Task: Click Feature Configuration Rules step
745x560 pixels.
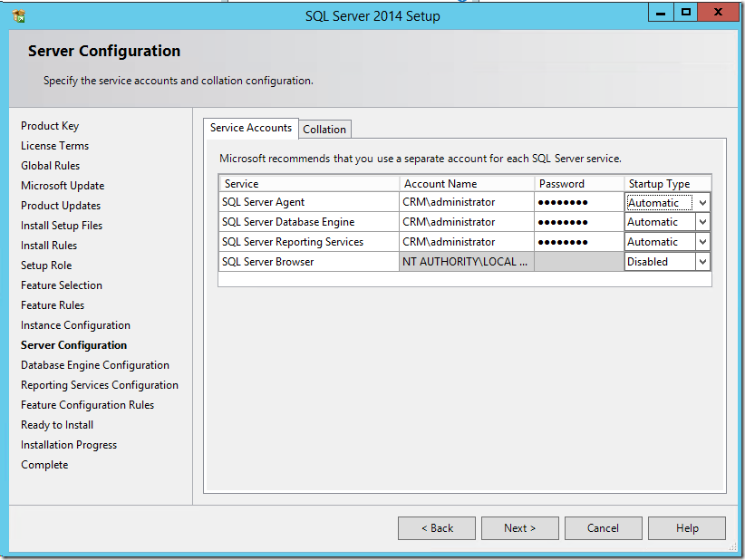Action: point(87,405)
